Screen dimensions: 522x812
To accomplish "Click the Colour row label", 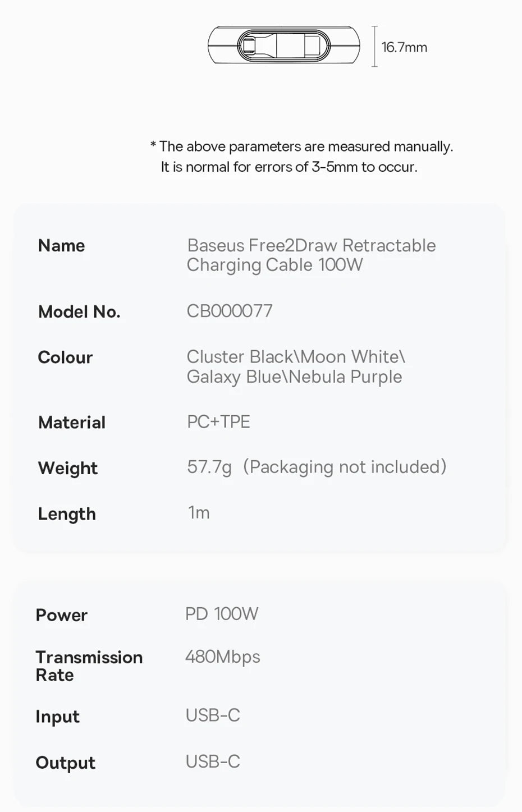I will (x=65, y=357).
